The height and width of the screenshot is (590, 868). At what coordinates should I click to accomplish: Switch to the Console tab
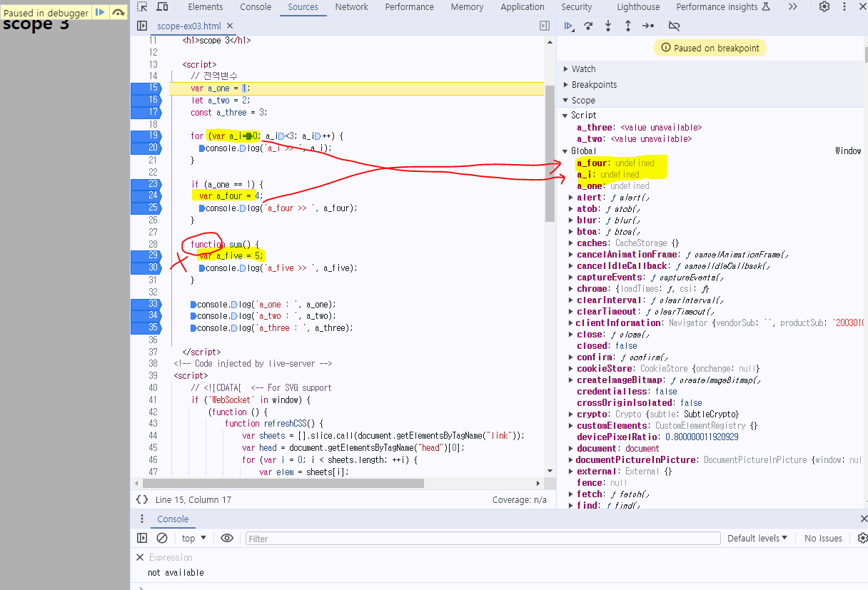tap(256, 6)
